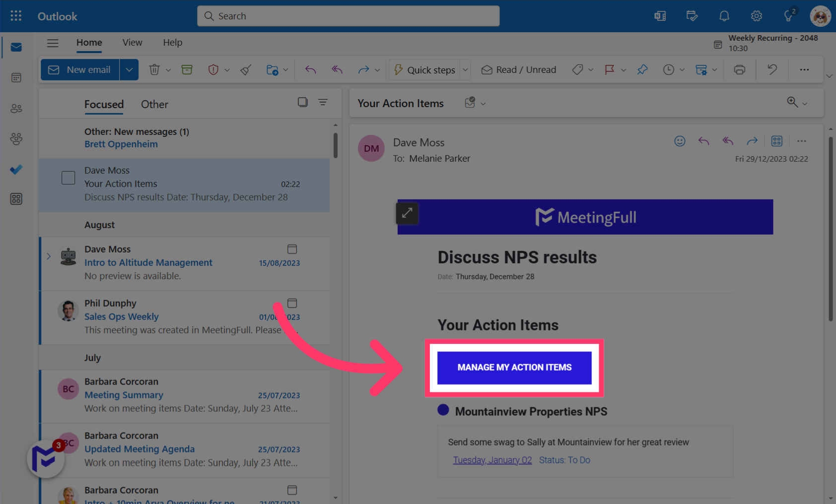Screen dimensions: 836x504
Task: Open more ribbon options ellipsis
Action: pos(804,70)
